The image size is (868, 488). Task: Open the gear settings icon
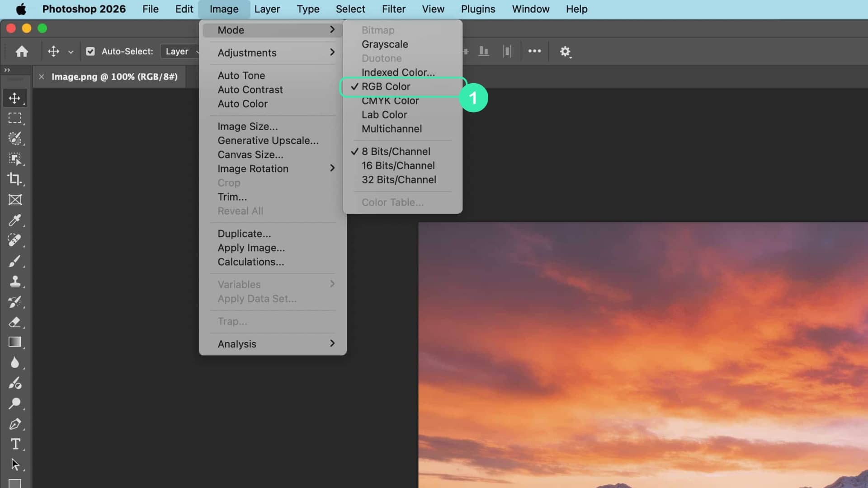tap(565, 52)
